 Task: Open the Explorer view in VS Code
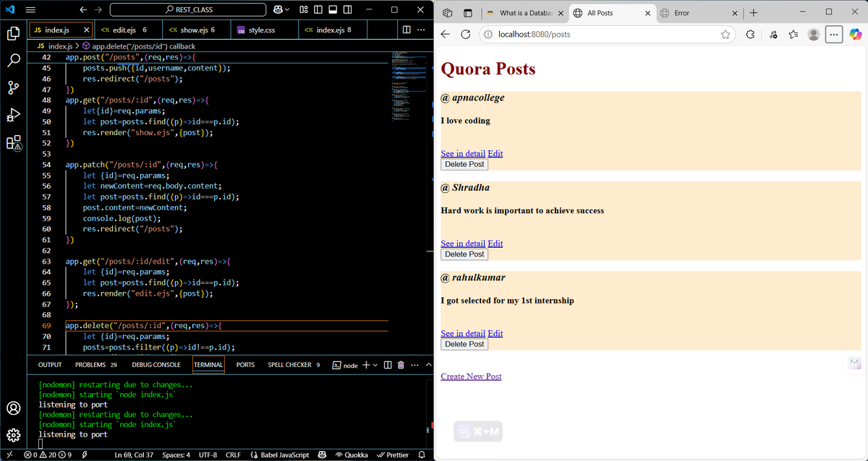point(13,33)
